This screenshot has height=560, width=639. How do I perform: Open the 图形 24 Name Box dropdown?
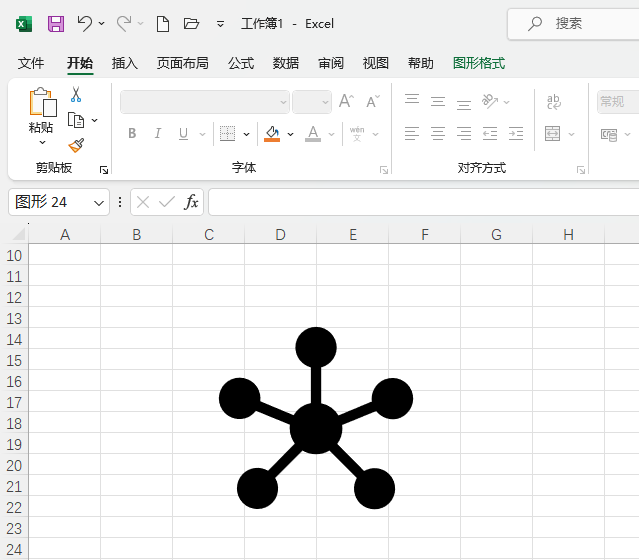pos(99,203)
